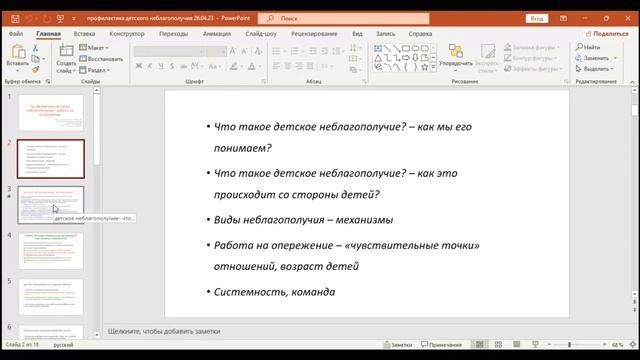This screenshot has width=640, height=360.
Task: Toggle Notes (Заметки) pane in status bar
Action: [398, 345]
